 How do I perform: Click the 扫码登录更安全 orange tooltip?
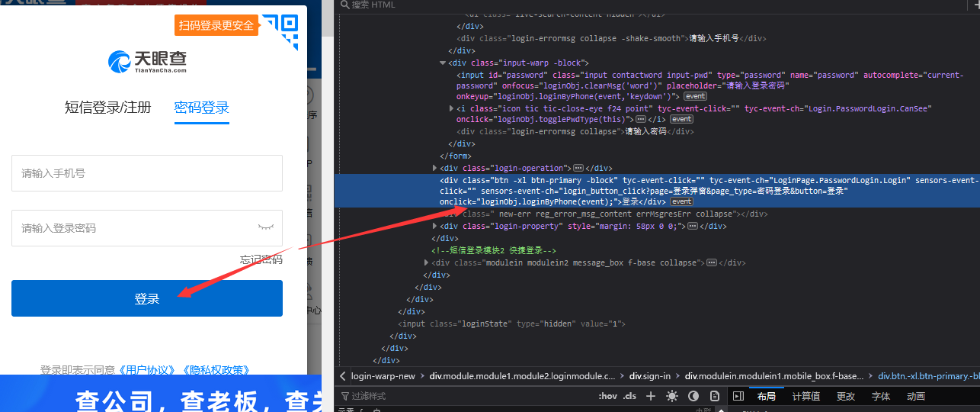click(216, 25)
